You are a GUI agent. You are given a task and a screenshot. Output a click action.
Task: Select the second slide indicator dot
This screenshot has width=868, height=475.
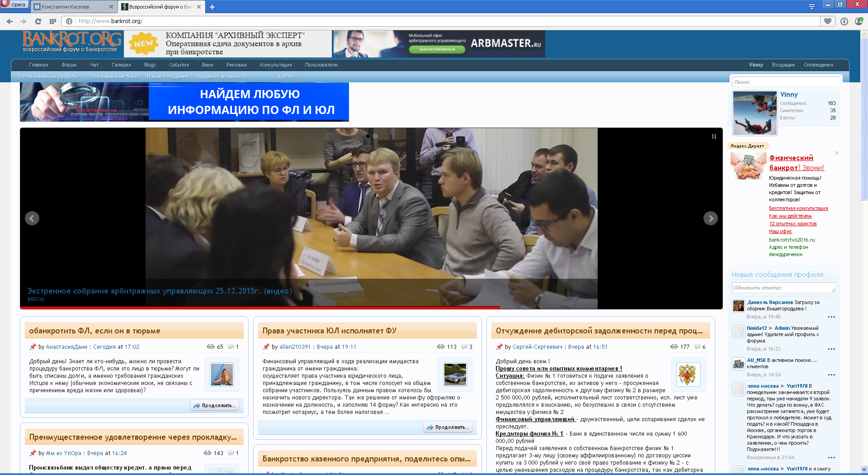tap(375, 136)
